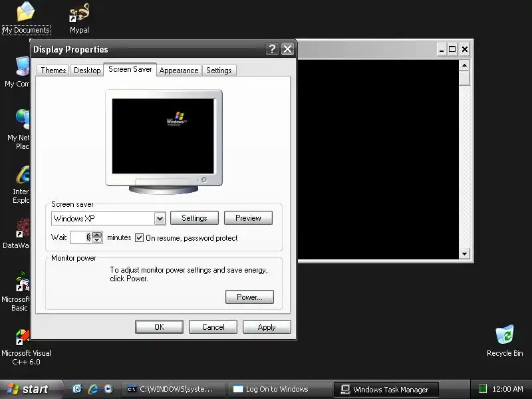Click the Power... button
Screen dimensions: 532x399
coord(249,297)
